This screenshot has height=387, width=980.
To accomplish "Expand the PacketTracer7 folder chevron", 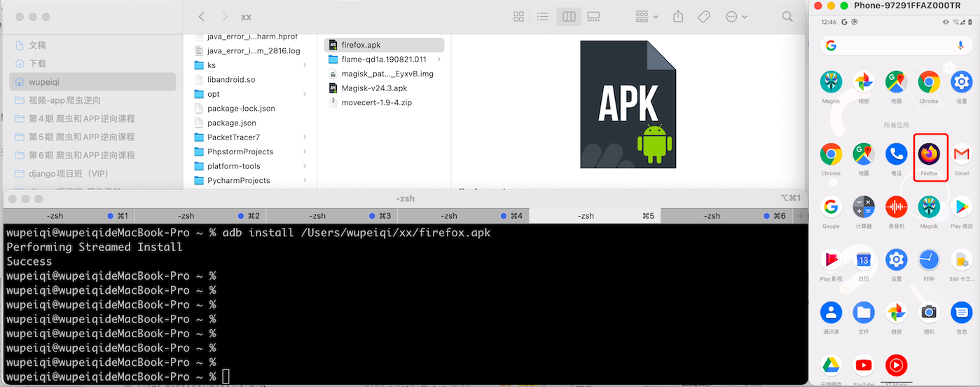I will [x=305, y=137].
